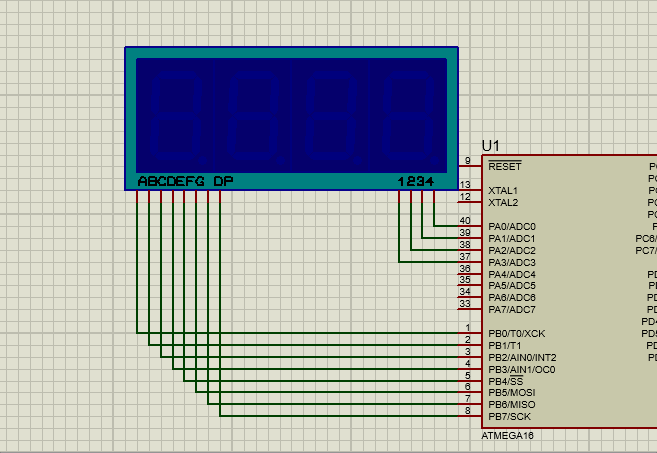Click pin number 39 beside PA1/ADC1
The height and width of the screenshot is (453, 657).
(465, 233)
